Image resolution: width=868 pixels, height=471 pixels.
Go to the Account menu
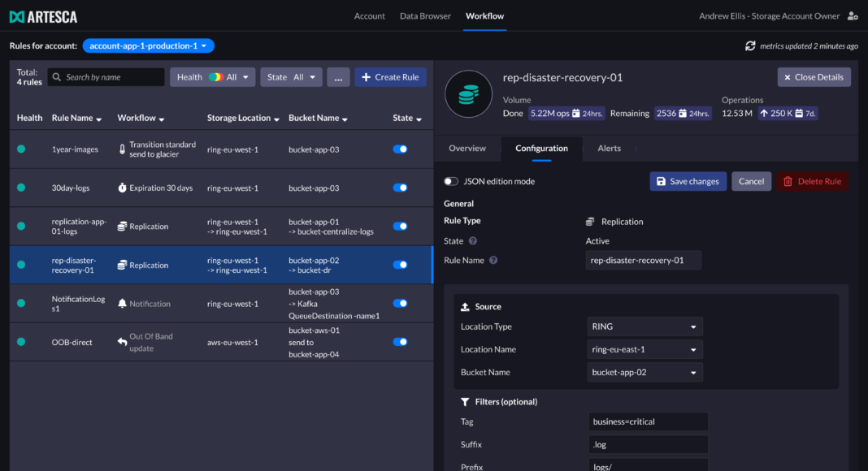point(369,16)
